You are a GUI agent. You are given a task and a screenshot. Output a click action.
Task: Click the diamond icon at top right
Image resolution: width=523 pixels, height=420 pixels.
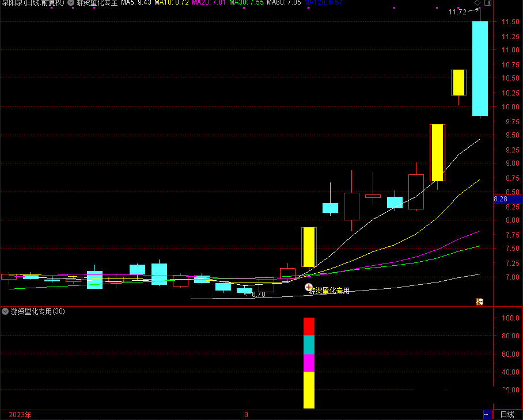(477, 3)
